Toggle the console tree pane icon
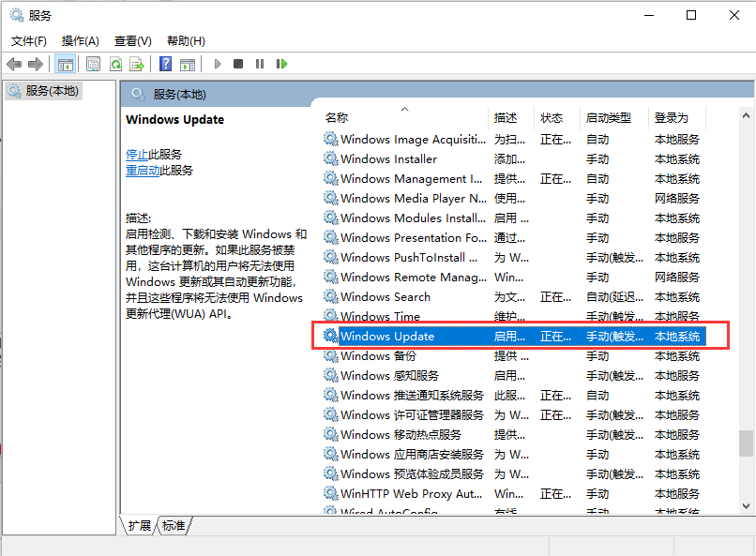 tap(66, 63)
